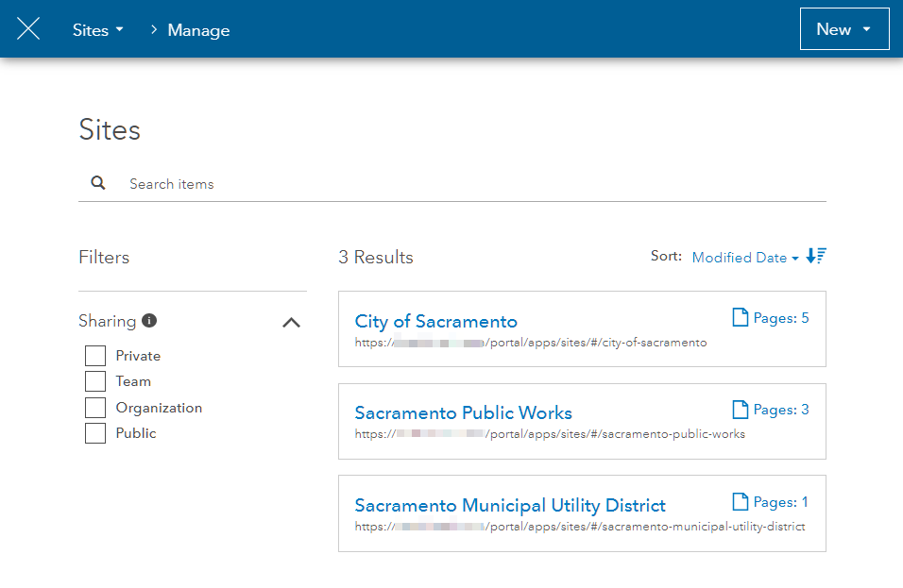903x588 pixels.
Task: Open the New dropdown button
Action: coord(844,28)
